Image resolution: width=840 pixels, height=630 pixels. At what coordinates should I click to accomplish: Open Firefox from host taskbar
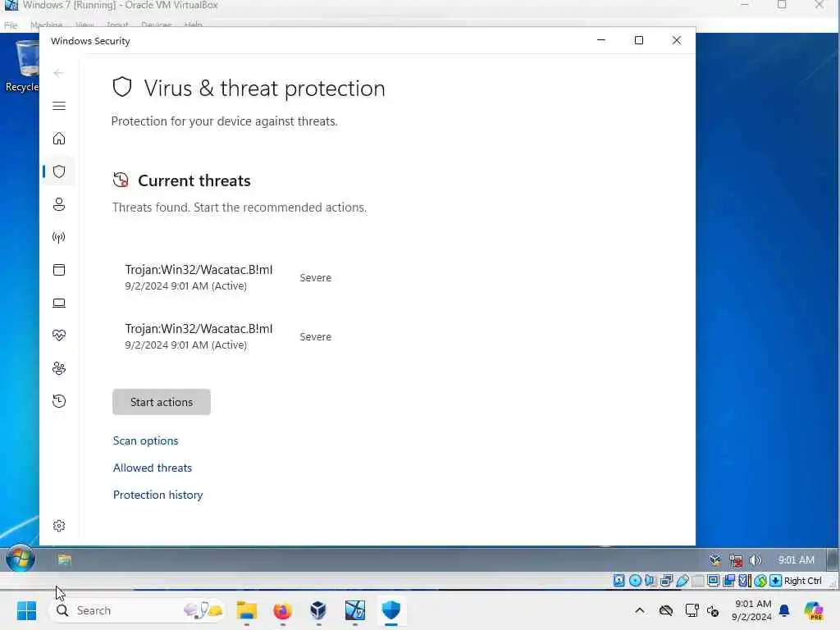pos(282,610)
